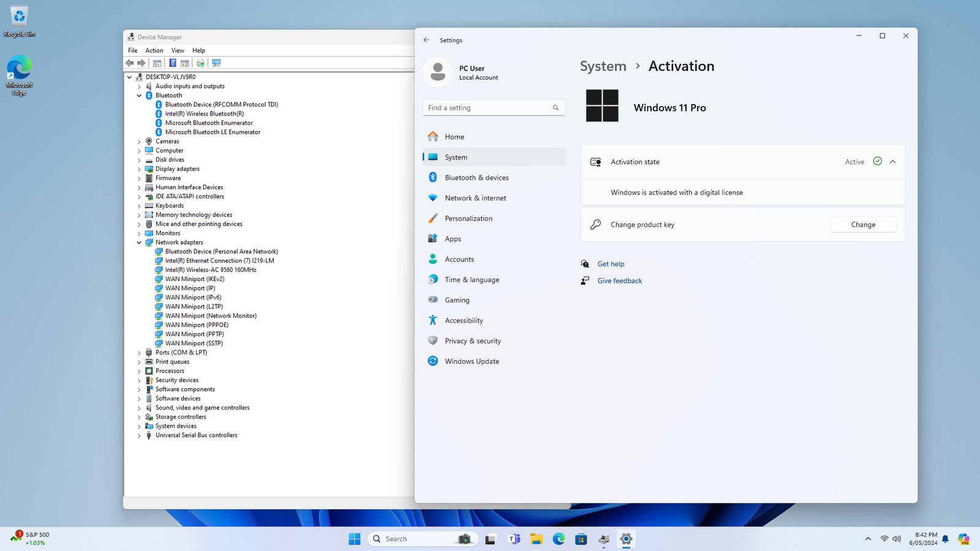
Task: Select Sound, video and game controllers
Action: pos(202,408)
